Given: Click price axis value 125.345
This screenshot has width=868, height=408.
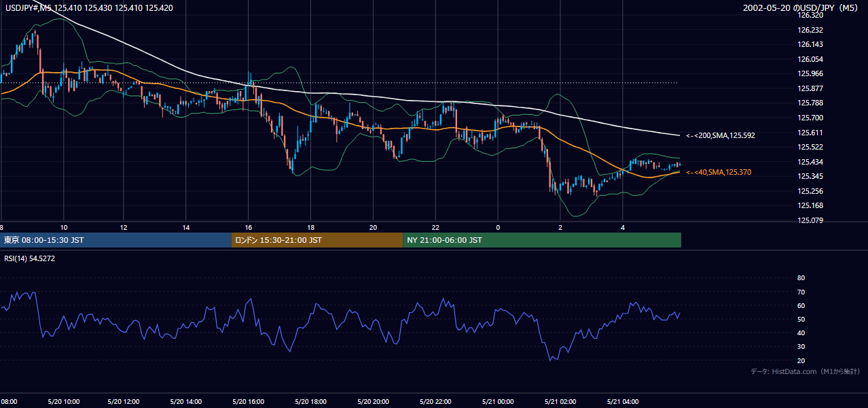Looking at the screenshot, I should point(811,177).
